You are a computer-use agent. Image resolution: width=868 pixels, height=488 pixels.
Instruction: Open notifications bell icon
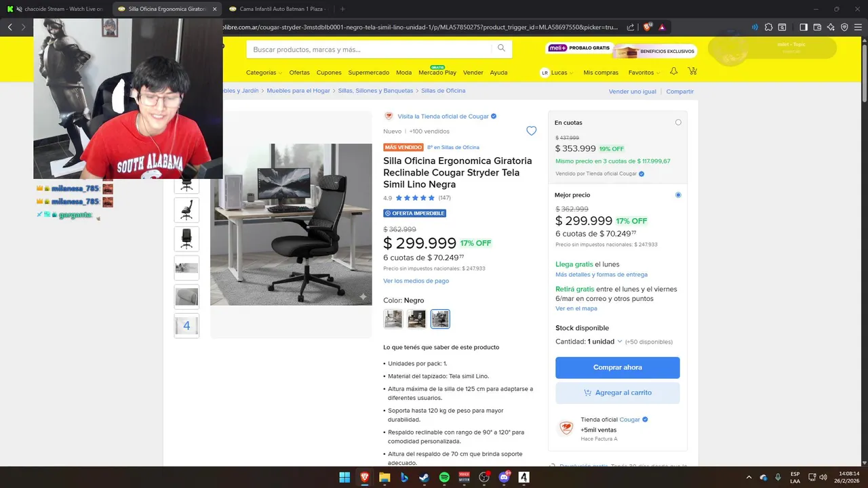[673, 71]
